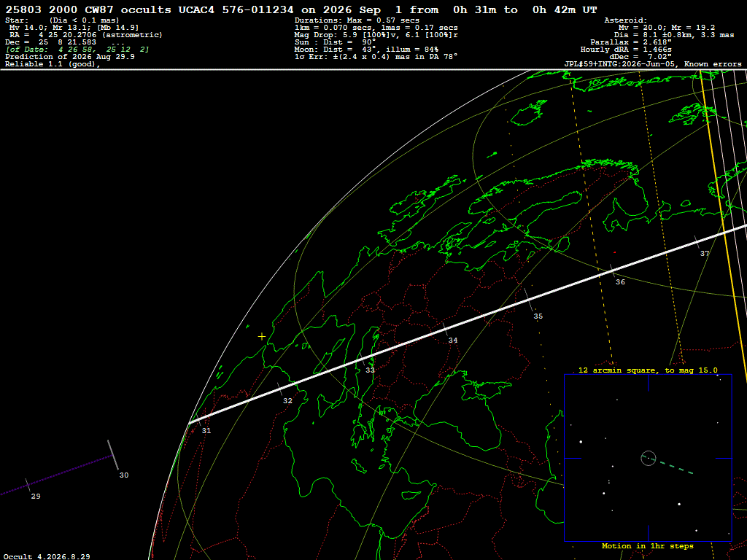Click the minute 29 marker on purple line
Screen dimensions: 747x560
[28, 485]
